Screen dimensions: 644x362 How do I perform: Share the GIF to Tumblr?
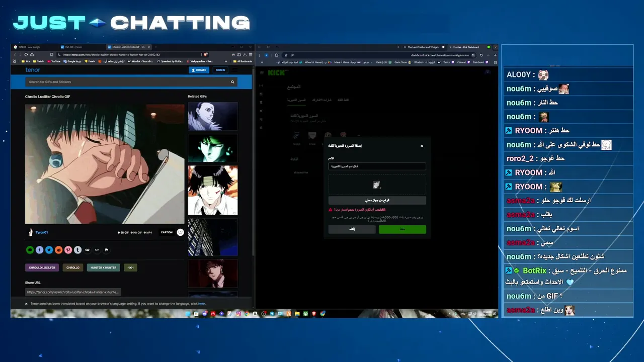77,250
